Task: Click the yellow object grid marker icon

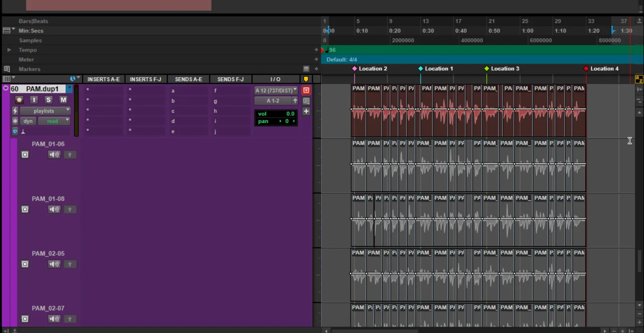Action: tap(306, 79)
